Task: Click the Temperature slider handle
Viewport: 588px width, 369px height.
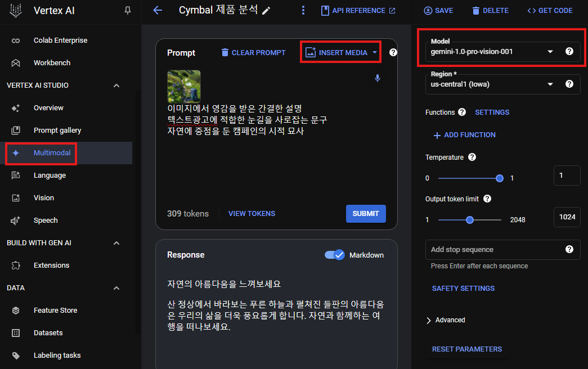Action: pyautogui.click(x=500, y=178)
